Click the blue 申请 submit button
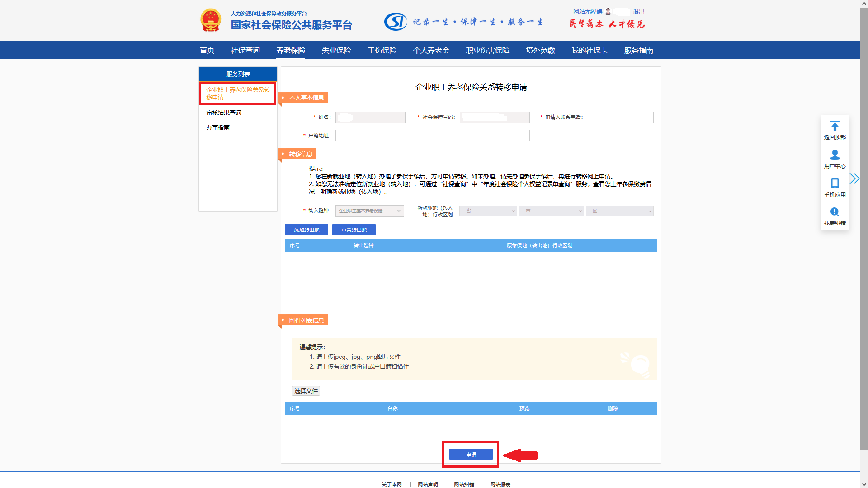 [x=471, y=455]
